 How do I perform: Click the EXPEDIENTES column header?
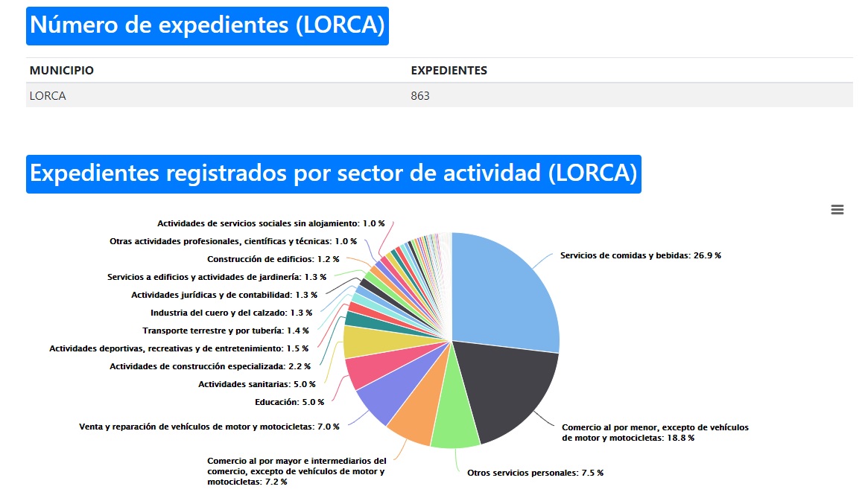point(449,71)
